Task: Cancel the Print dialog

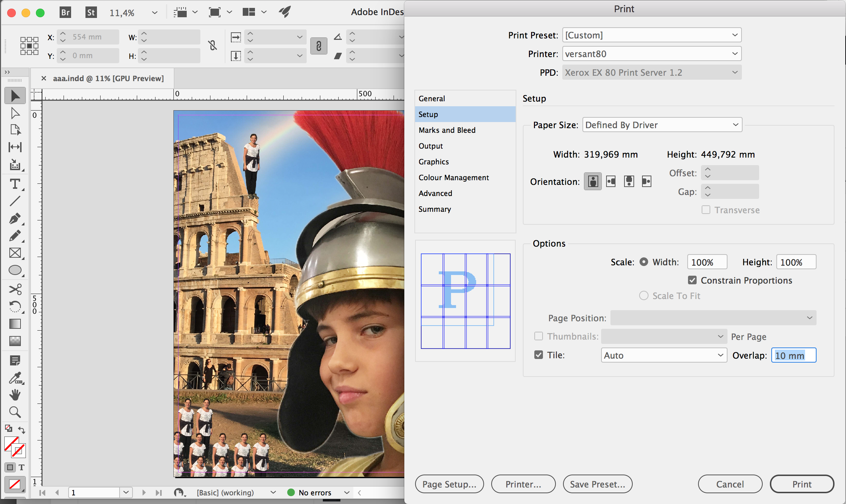Action: click(x=730, y=484)
